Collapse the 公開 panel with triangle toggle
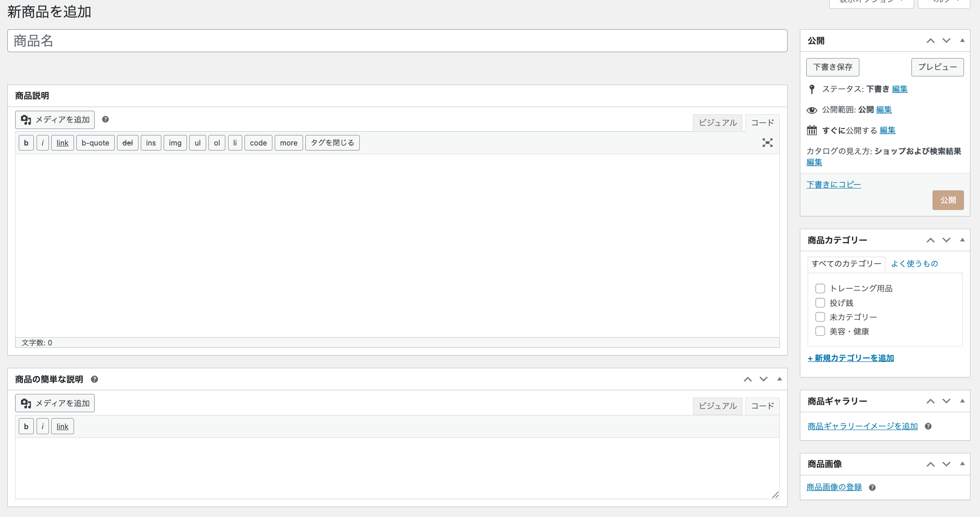 [962, 41]
